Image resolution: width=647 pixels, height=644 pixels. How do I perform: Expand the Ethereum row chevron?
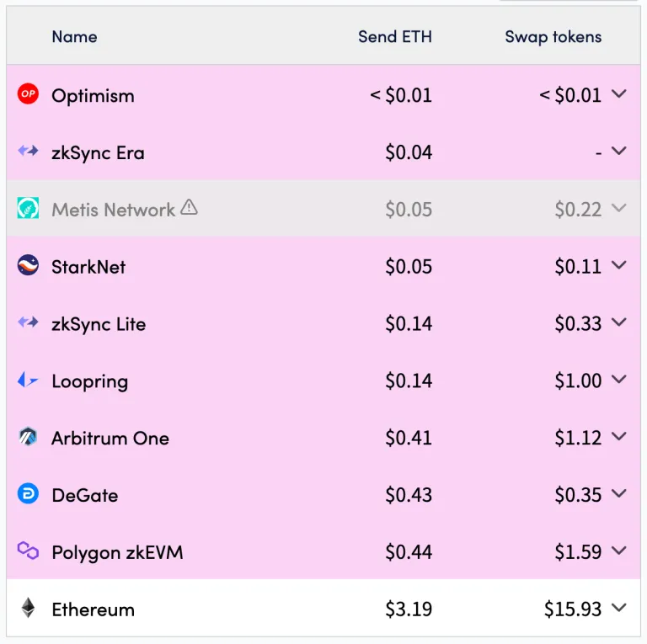(619, 609)
